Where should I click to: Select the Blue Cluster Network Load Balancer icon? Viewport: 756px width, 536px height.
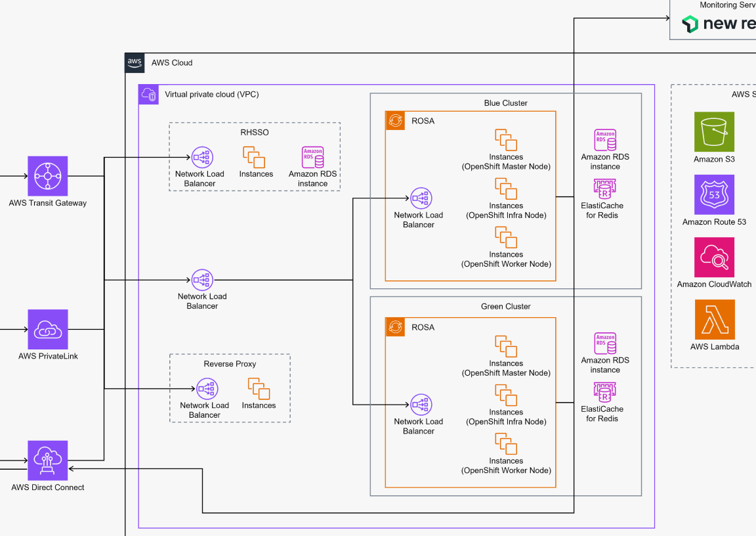point(421,198)
